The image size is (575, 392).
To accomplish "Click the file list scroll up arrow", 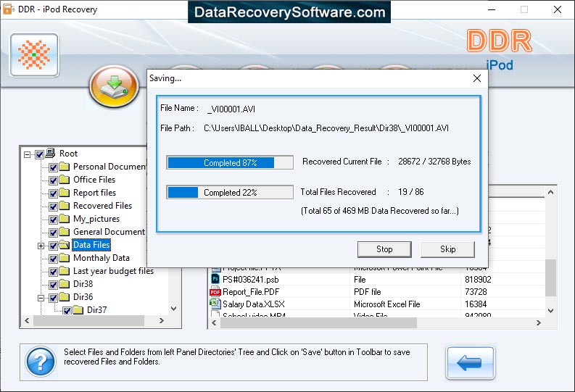I will (x=550, y=192).
